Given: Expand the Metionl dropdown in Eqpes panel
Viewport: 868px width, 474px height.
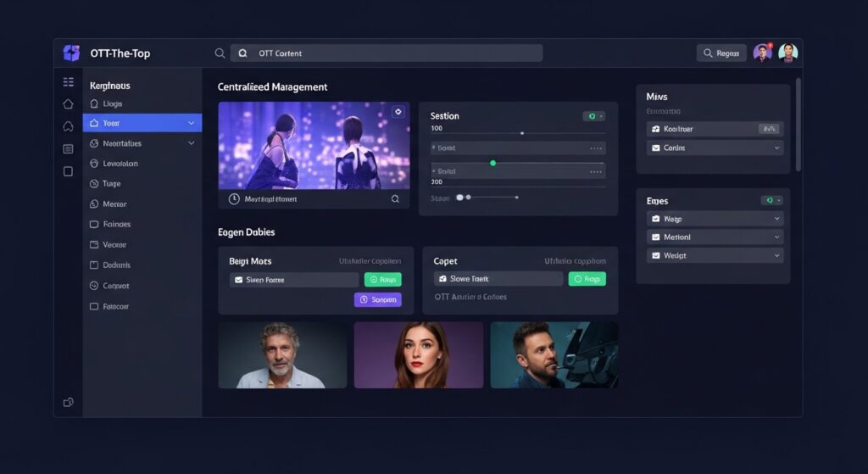Looking at the screenshot, I should point(776,237).
